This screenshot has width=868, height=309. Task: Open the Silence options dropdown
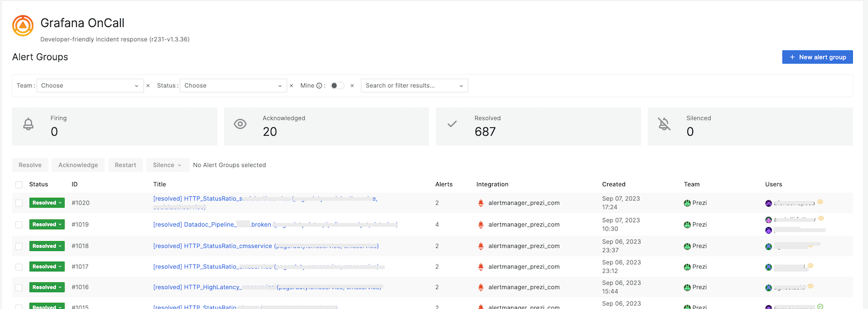point(167,165)
